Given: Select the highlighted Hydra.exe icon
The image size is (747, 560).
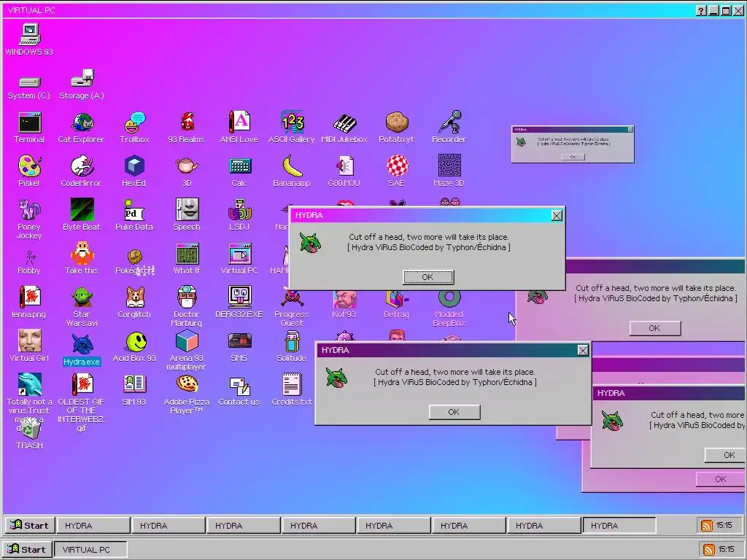Looking at the screenshot, I should click(82, 345).
